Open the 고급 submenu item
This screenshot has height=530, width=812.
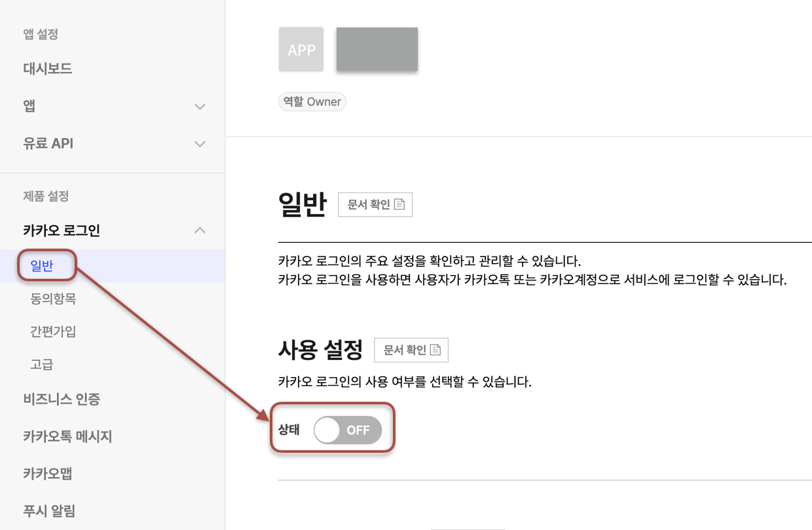pyautogui.click(x=42, y=364)
